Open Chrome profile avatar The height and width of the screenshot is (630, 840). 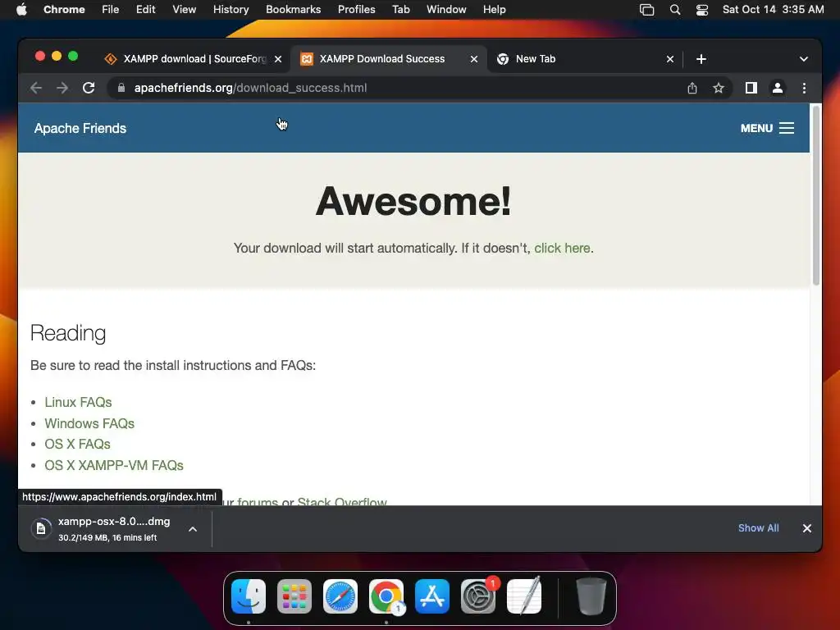pyautogui.click(x=778, y=88)
